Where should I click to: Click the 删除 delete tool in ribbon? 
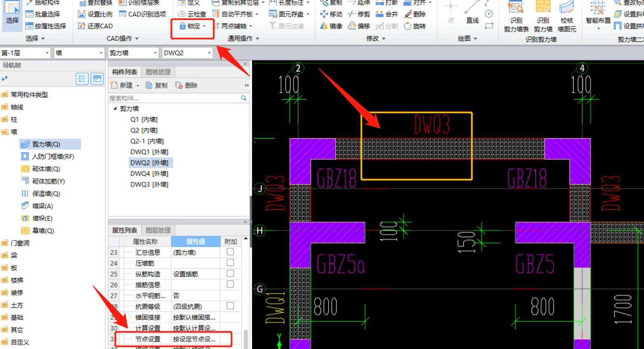tap(415, 14)
